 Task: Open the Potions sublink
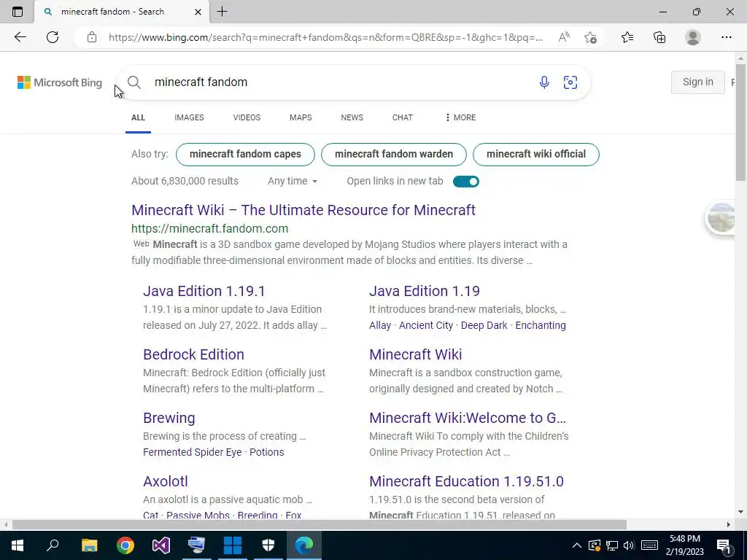[267, 452]
